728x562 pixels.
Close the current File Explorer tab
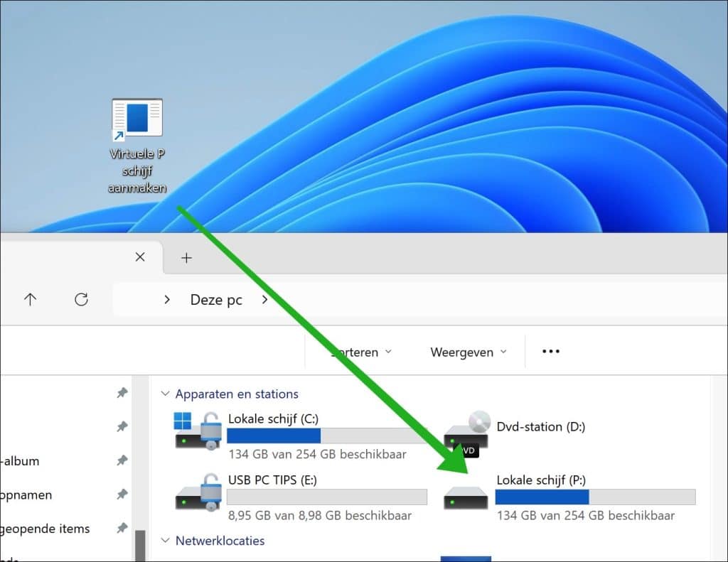click(x=140, y=257)
